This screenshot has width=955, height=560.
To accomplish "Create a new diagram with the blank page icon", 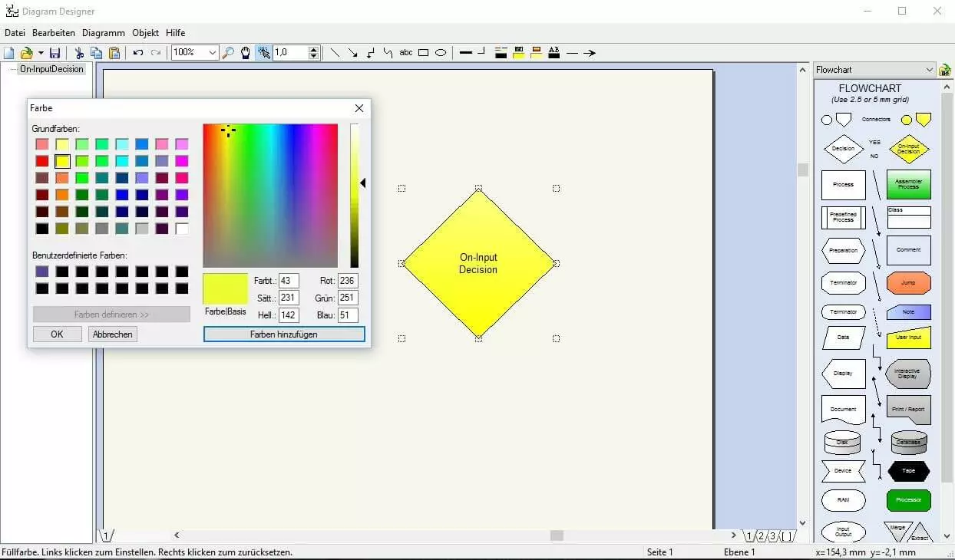I will click(9, 53).
